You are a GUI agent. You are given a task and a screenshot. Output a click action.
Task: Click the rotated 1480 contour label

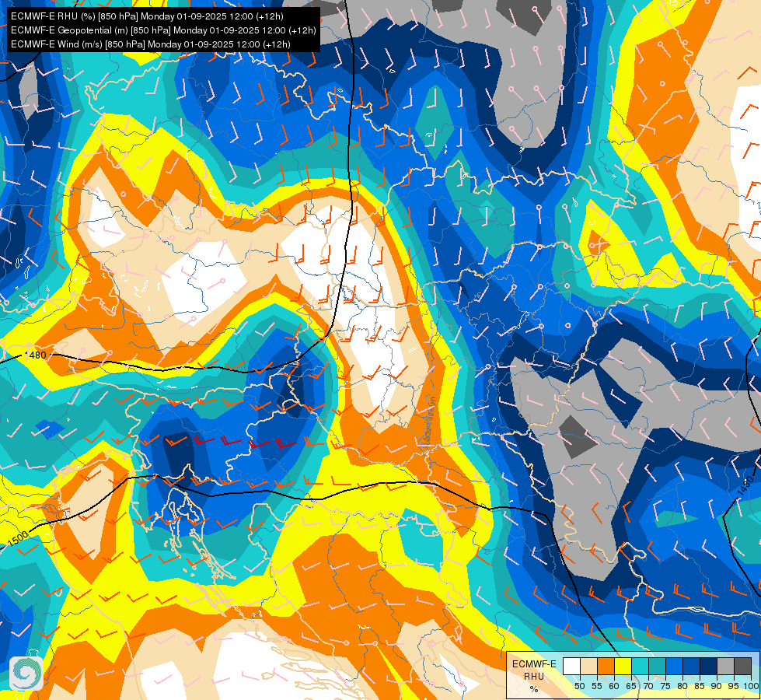tap(745, 486)
